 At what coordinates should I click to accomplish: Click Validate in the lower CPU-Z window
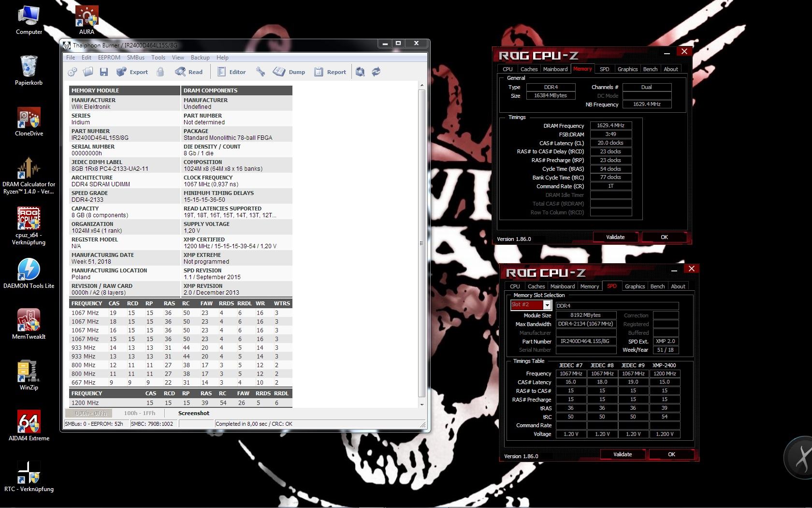623,454
